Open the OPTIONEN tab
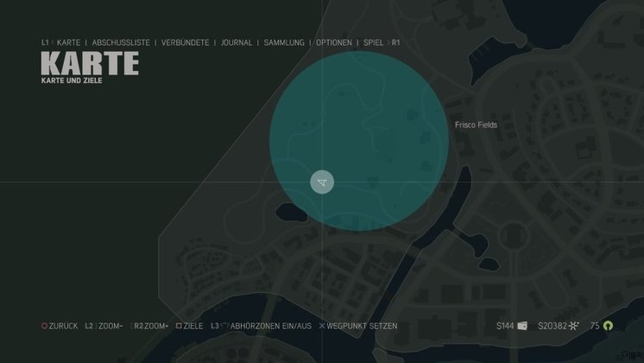The image size is (644, 363). [334, 42]
